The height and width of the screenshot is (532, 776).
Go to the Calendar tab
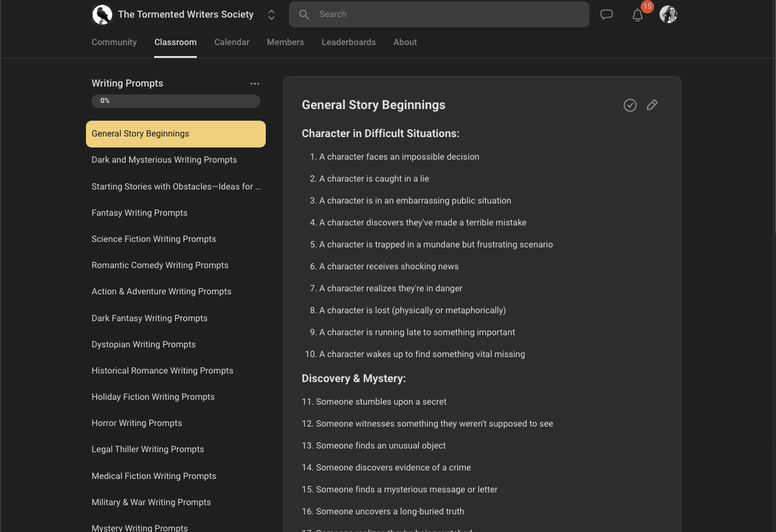click(232, 42)
